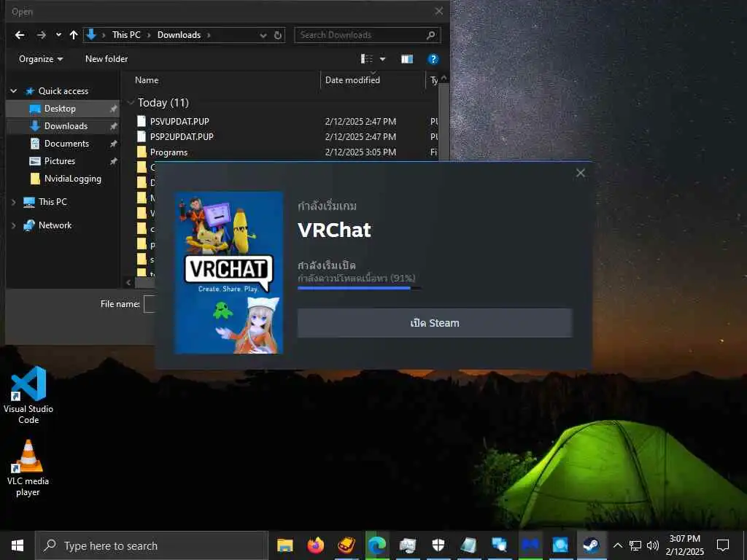Click the forward navigation arrow
This screenshot has height=560, width=747.
[x=42, y=35]
